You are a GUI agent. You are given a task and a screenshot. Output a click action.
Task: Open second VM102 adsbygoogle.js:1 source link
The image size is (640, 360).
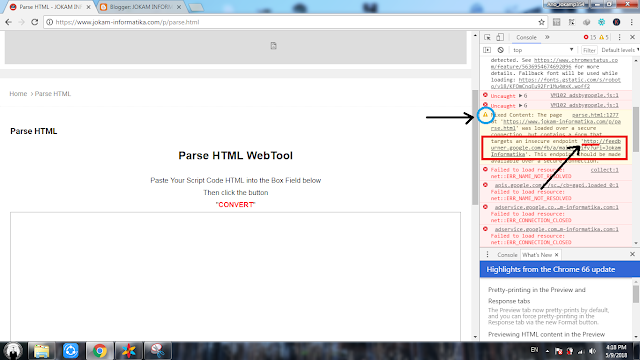point(584,105)
